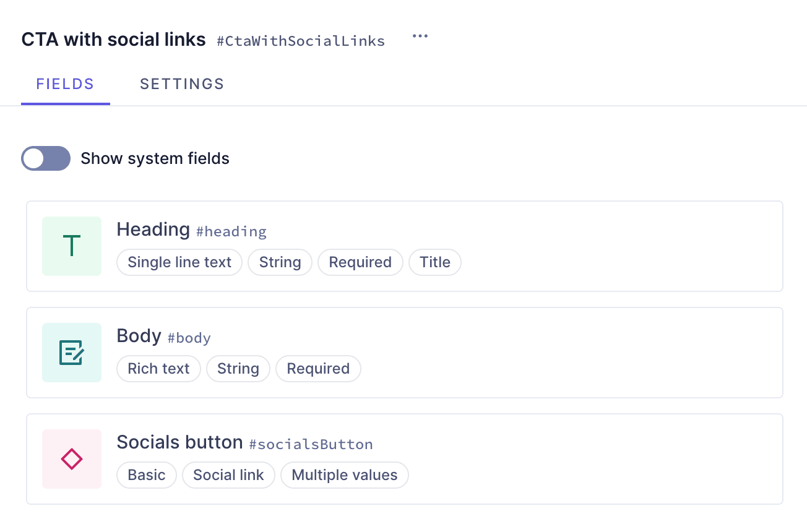This screenshot has width=807, height=532.
Task: Switch to the SETTINGS tab
Action: (x=182, y=84)
